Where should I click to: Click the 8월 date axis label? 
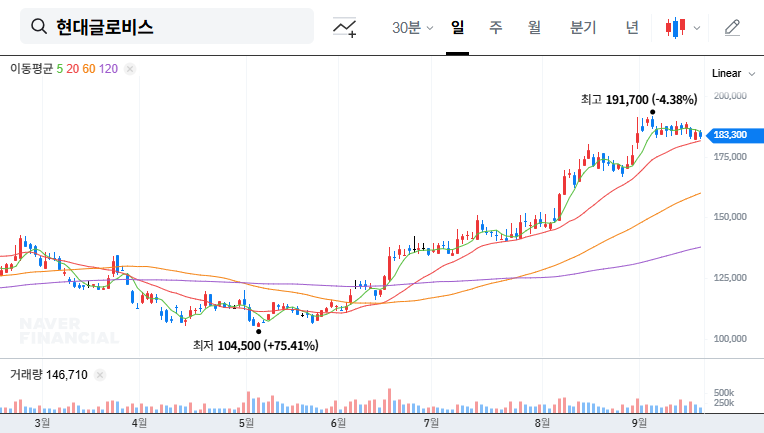tap(542, 423)
